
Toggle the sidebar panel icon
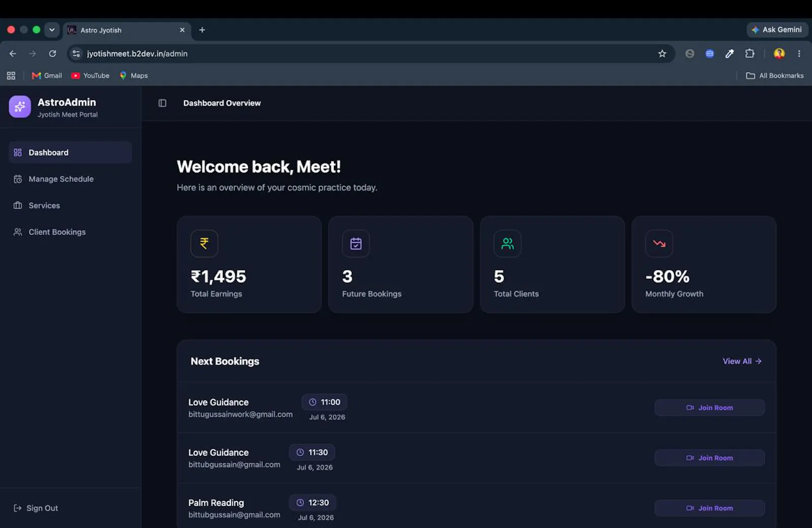click(162, 103)
